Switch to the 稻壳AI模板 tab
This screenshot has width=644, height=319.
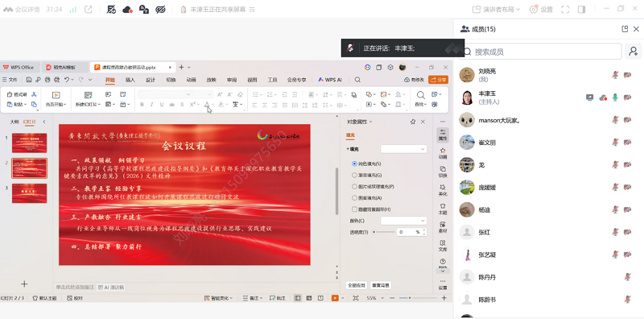(x=64, y=68)
